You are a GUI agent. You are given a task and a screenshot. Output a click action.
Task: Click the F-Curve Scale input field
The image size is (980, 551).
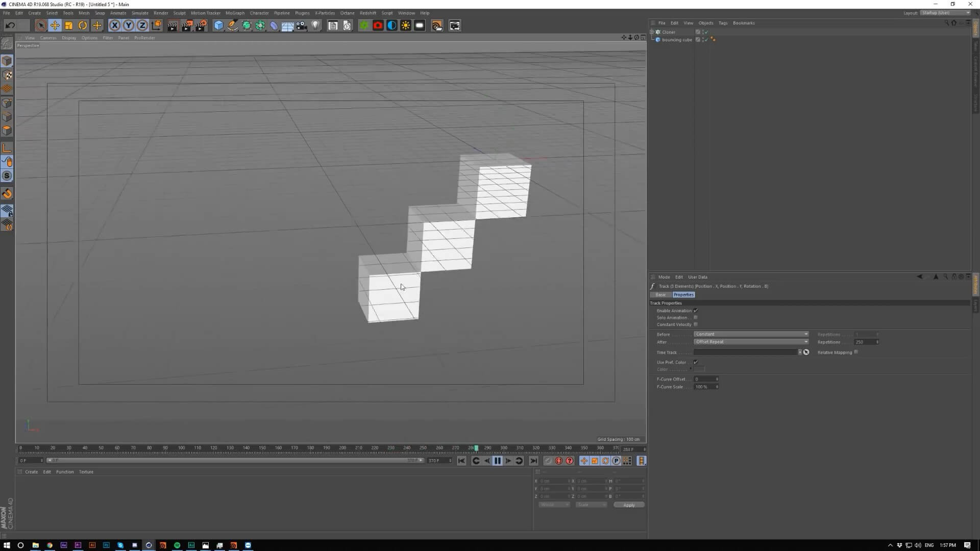click(x=704, y=387)
